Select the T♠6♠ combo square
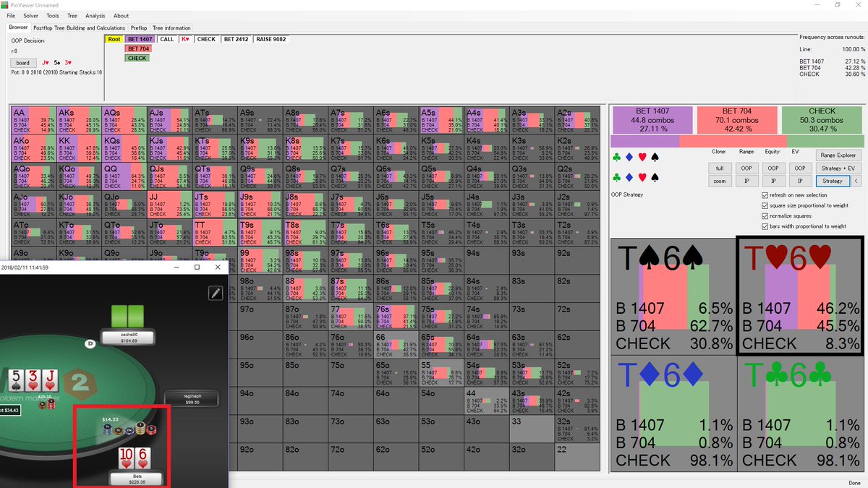Image resolution: width=868 pixels, height=488 pixels. coord(673,295)
